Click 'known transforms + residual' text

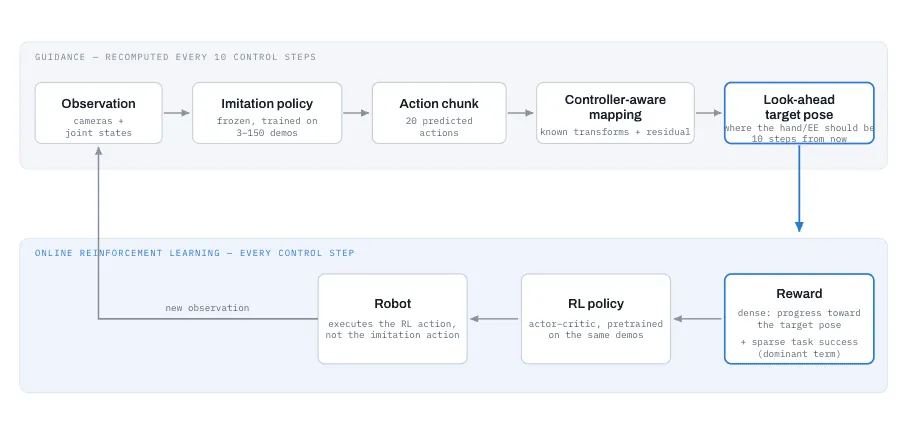615,132
